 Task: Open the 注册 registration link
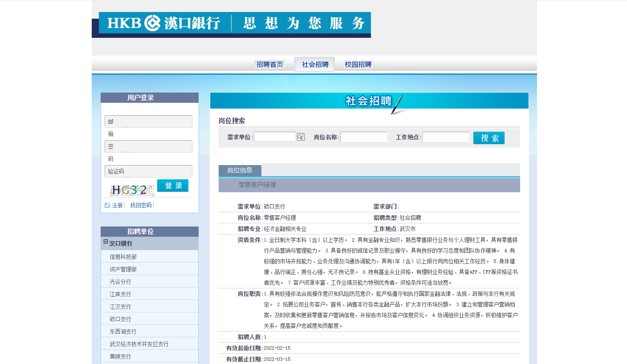tap(117, 205)
